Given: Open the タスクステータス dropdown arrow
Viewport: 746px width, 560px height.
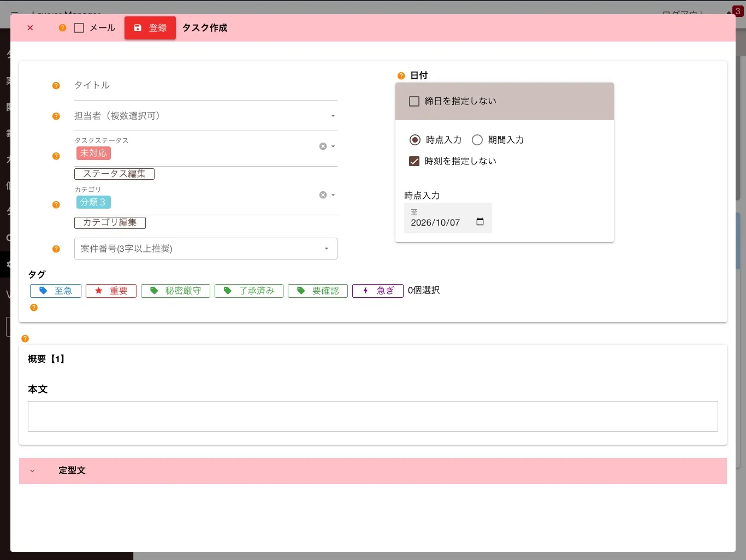Looking at the screenshot, I should click(x=333, y=146).
